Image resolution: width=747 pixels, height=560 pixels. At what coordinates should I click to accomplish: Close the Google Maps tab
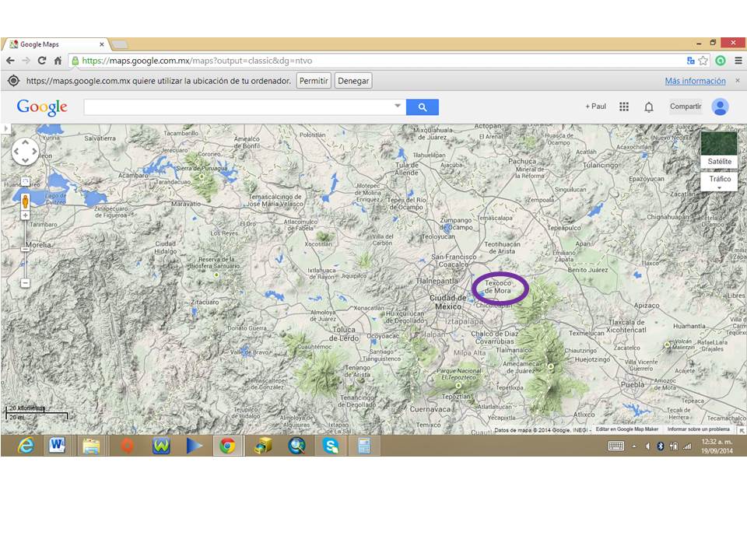[101, 44]
